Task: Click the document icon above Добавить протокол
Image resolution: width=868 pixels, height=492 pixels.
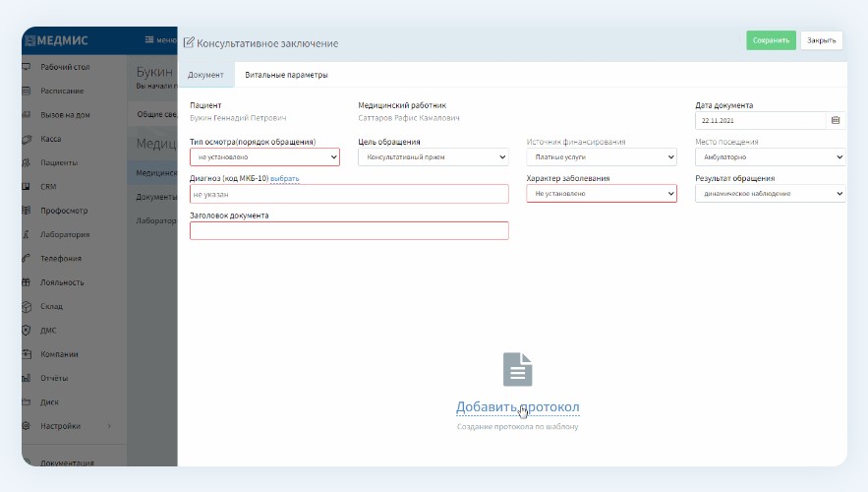Action: pyautogui.click(x=518, y=369)
